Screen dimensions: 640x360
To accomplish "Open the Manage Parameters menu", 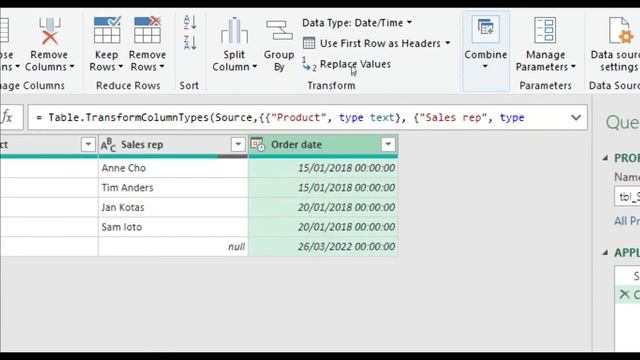I will (x=545, y=44).
